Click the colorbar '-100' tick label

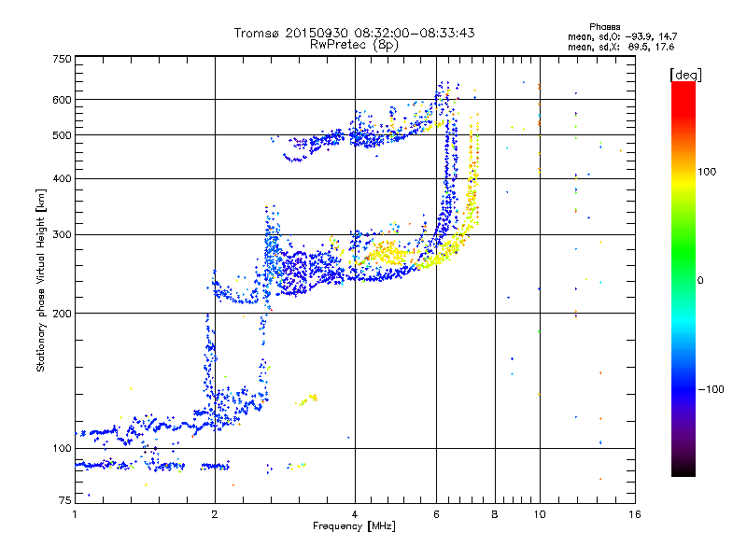(712, 389)
